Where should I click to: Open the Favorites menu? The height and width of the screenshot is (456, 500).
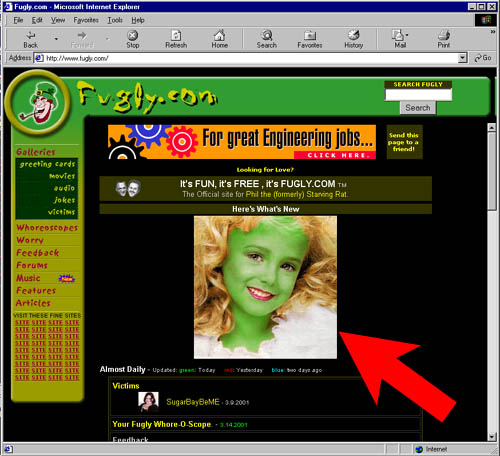[x=86, y=20]
